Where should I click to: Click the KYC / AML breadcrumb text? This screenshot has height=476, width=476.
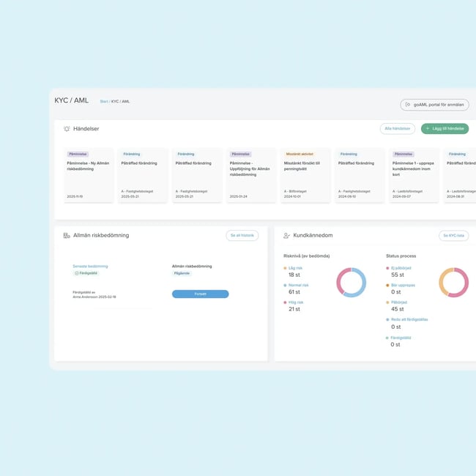click(120, 101)
